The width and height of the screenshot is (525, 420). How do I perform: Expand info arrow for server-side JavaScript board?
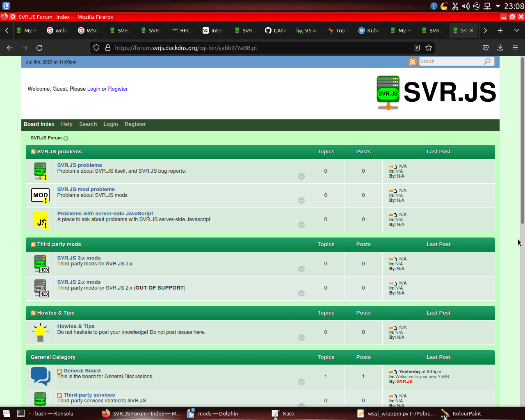point(301,225)
